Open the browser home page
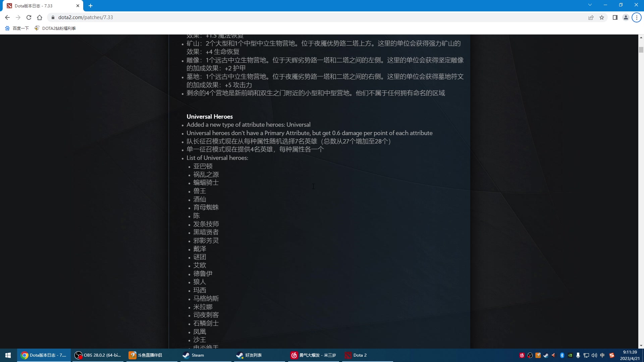644x362 pixels. 40,17
